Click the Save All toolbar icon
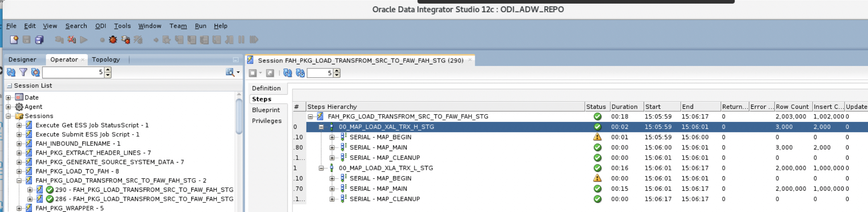 (39, 40)
